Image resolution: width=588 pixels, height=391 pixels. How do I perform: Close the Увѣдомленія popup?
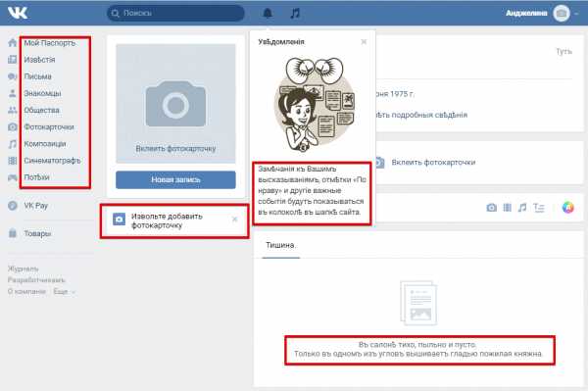point(364,41)
